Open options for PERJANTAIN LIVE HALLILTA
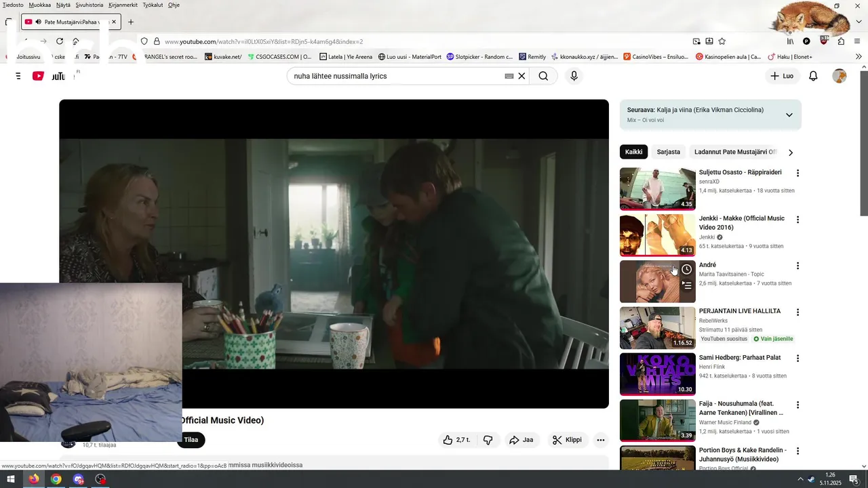The height and width of the screenshot is (488, 868). click(797, 312)
